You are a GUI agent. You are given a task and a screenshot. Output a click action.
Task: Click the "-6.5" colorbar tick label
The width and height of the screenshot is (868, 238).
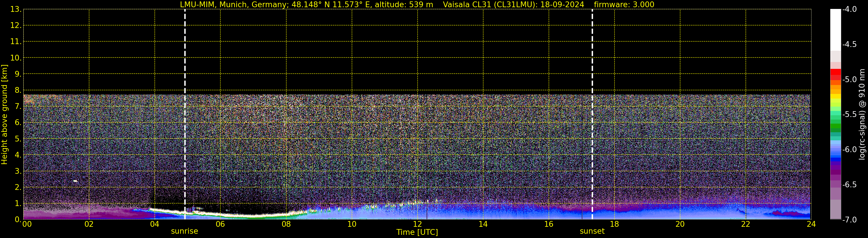tap(849, 185)
